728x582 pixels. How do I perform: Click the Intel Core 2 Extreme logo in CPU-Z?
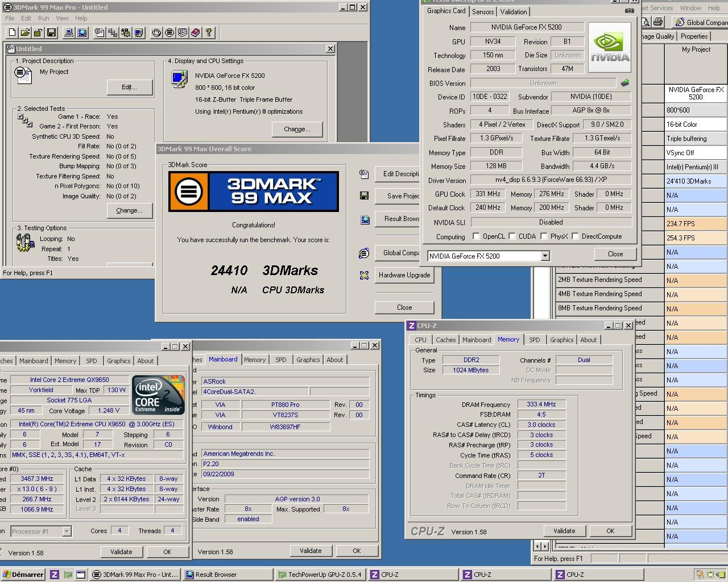click(159, 394)
